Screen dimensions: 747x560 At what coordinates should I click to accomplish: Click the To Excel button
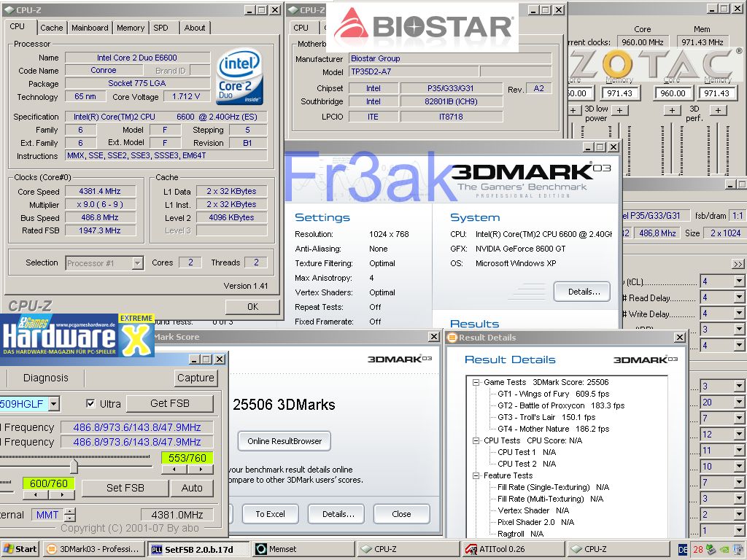coord(270,514)
